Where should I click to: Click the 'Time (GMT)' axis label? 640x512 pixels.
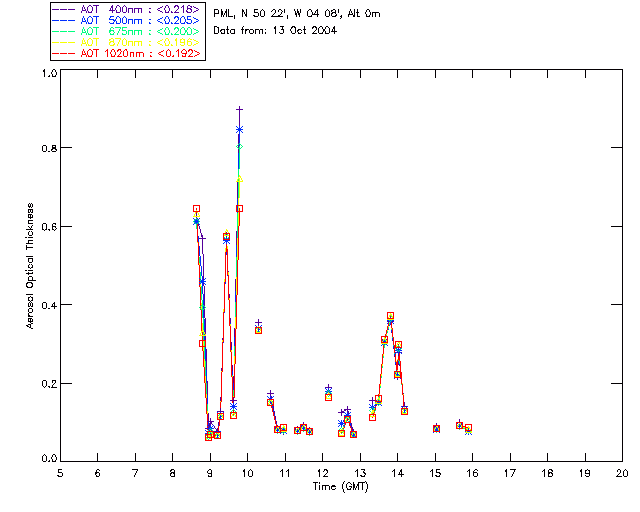click(341, 487)
